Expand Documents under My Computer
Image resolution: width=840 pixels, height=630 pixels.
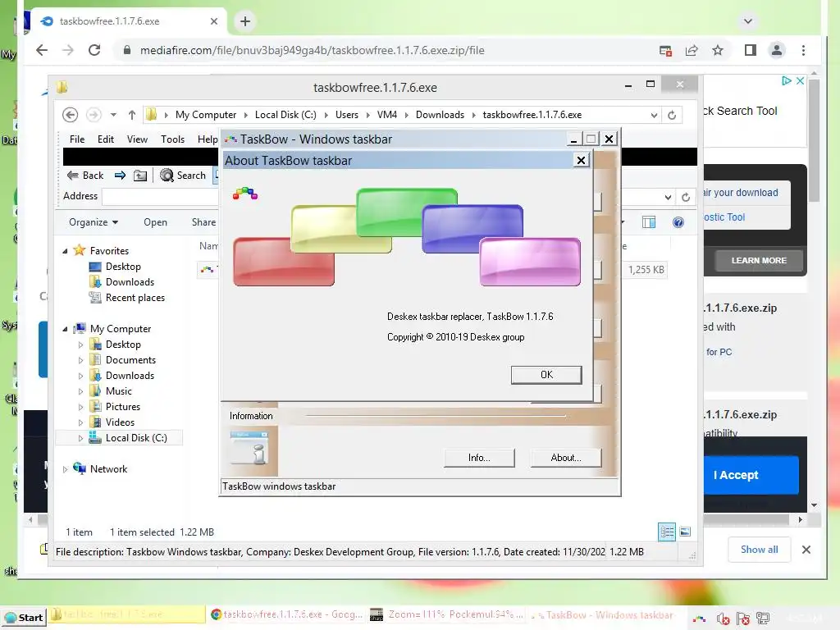click(x=81, y=360)
